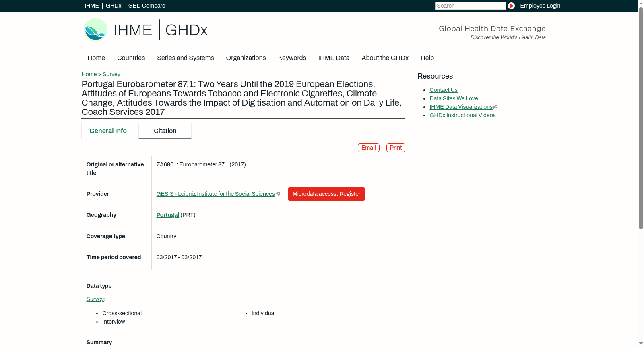644x347 pixels.
Task: Click Home breadcrumb link
Action: pos(89,74)
